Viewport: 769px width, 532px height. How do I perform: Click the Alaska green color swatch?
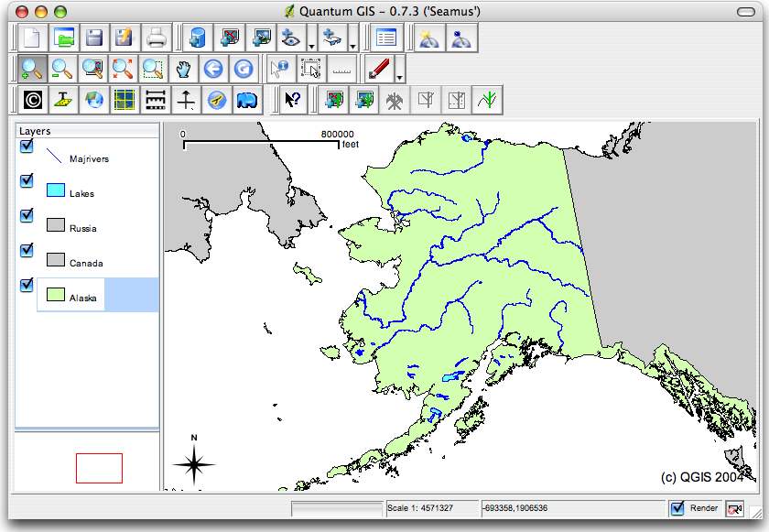click(56, 294)
